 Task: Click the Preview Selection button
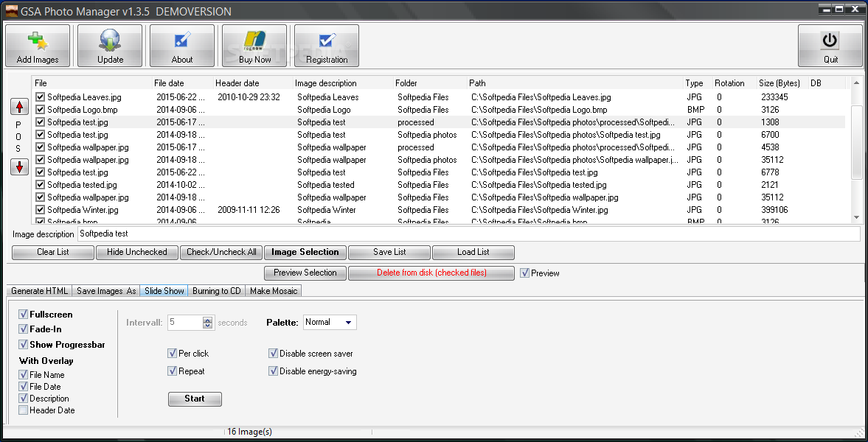click(x=305, y=273)
